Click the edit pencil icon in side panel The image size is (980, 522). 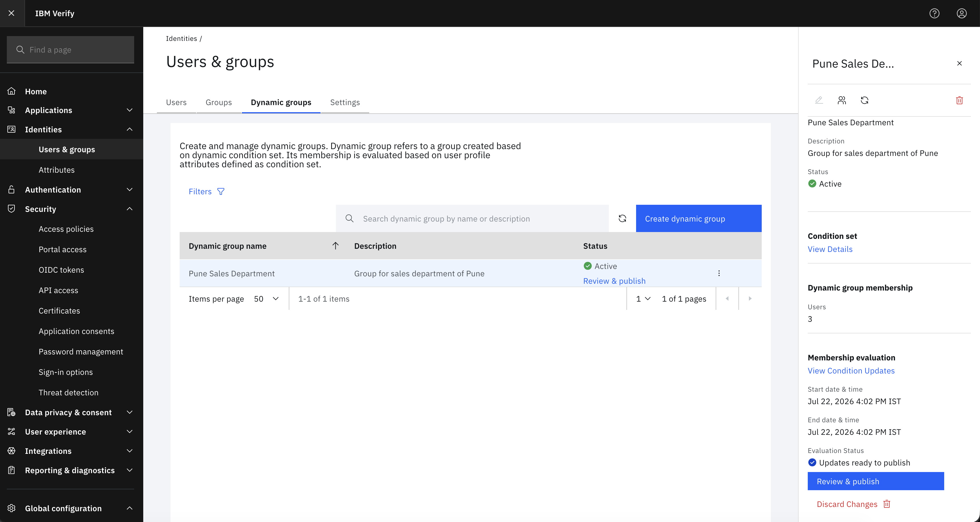(819, 100)
